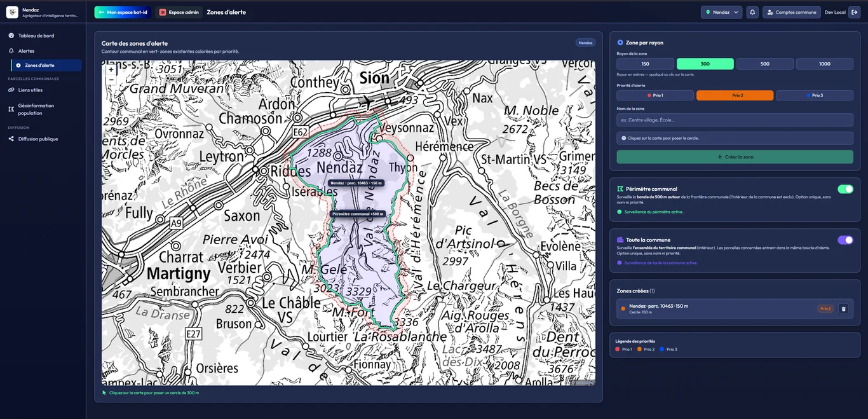Select 500 meter zone radius
This screenshot has width=868, height=419.
tap(765, 64)
